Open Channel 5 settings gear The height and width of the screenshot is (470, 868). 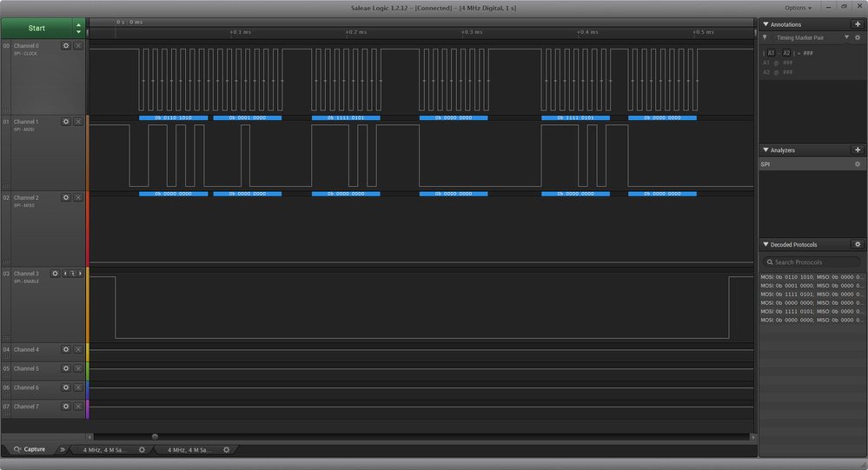[x=66, y=368]
